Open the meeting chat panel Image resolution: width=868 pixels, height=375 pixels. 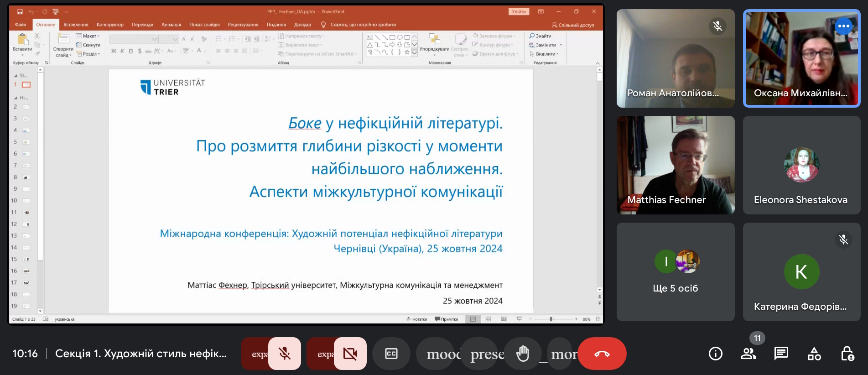[x=781, y=353]
